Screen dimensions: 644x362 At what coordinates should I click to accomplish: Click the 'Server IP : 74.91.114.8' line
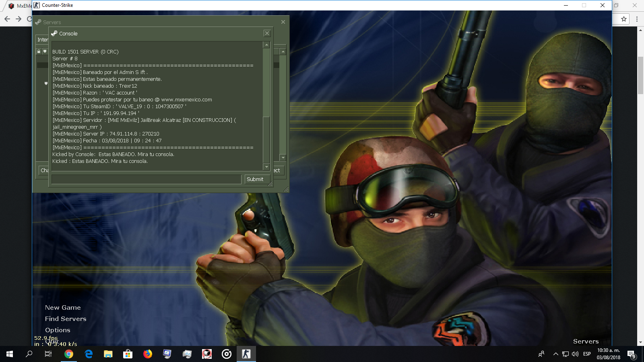[x=106, y=134]
